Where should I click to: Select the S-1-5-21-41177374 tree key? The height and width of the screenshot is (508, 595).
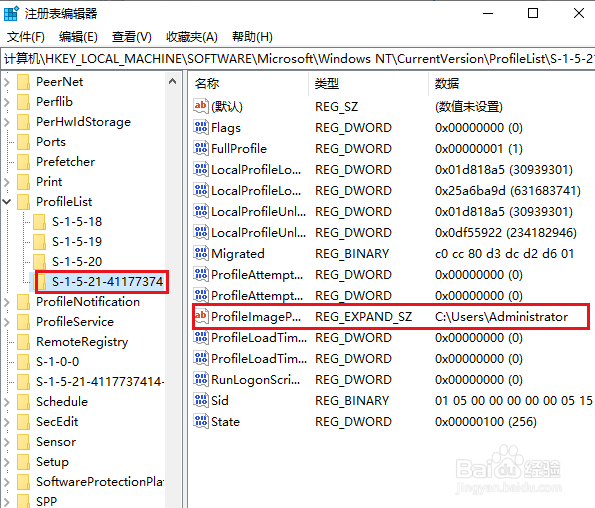tap(107, 282)
